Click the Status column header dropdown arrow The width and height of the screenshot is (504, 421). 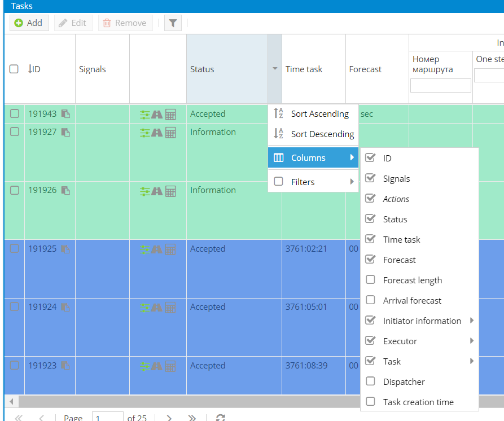click(275, 69)
